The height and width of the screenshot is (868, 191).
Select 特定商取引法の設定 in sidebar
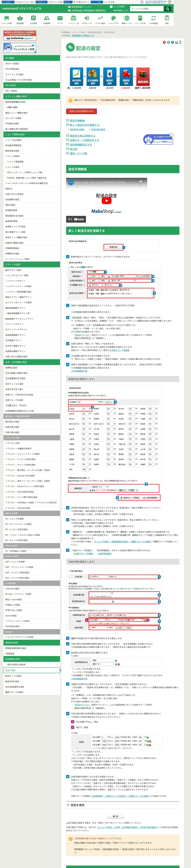[32, 216]
